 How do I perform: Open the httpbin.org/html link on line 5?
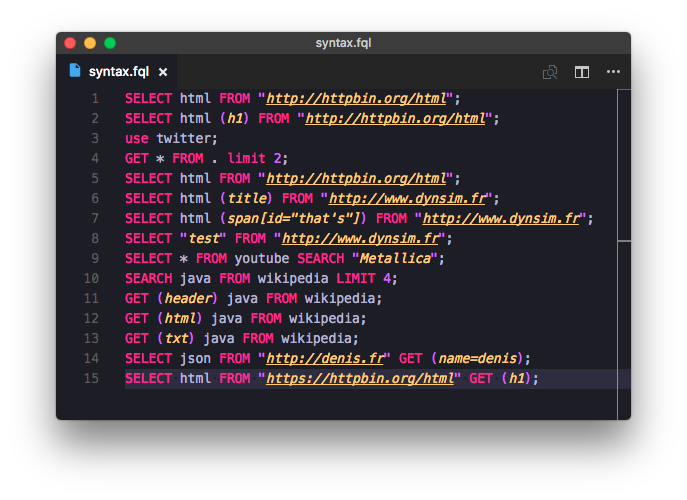(356, 179)
